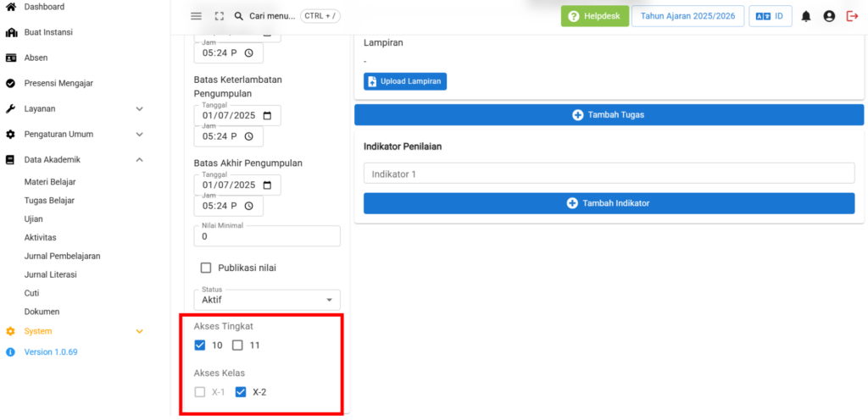The height and width of the screenshot is (420, 868).
Task: Click the red logout icon
Action: (x=852, y=16)
